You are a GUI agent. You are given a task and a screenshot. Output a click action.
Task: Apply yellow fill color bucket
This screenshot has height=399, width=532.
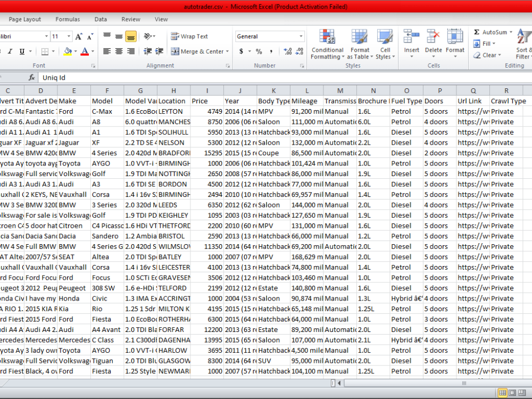68,51
